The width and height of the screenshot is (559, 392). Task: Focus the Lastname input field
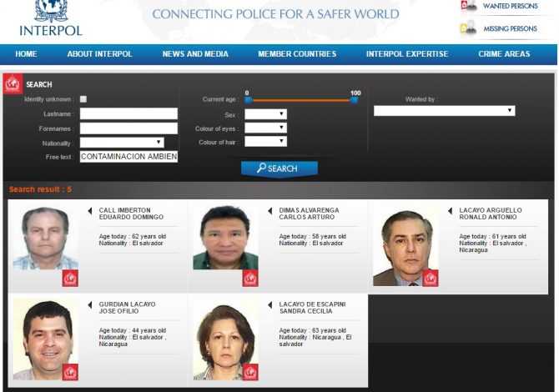[x=128, y=113]
